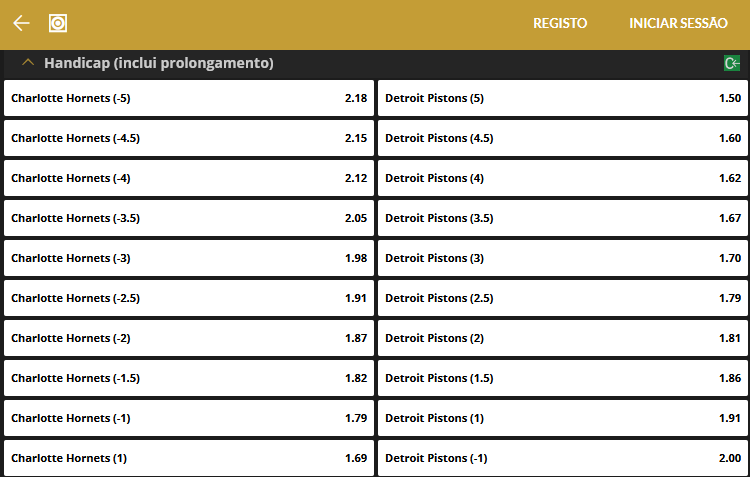
Task: Choose Detroit Pistons (3.5) at 1.67
Action: click(563, 218)
